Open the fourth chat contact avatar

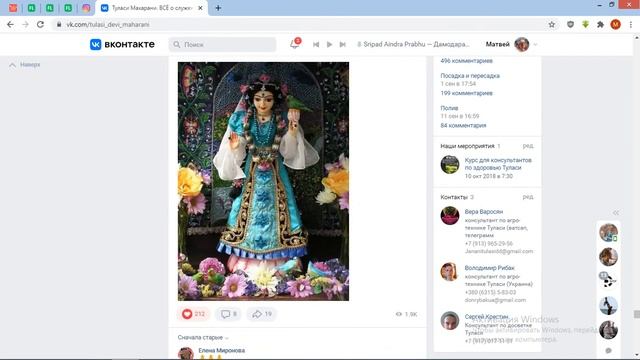[608, 306]
